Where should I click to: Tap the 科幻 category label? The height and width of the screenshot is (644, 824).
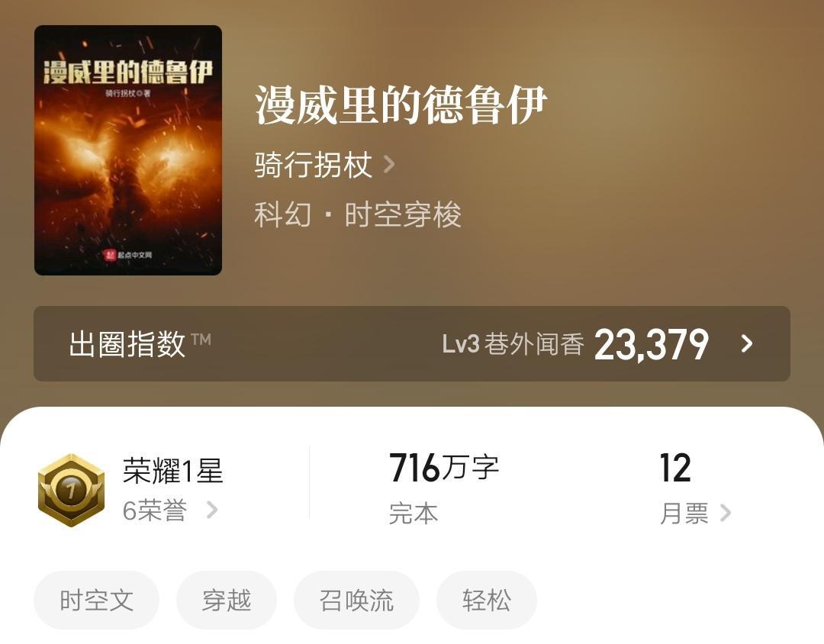click(x=283, y=214)
